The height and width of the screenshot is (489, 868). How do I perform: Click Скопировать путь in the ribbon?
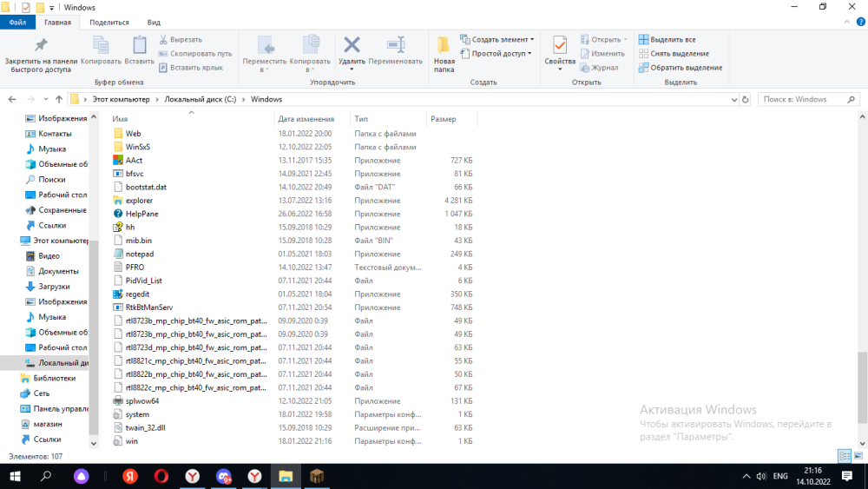[194, 54]
